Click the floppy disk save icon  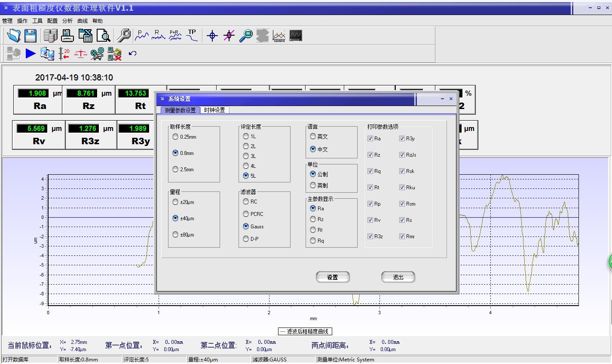point(31,36)
